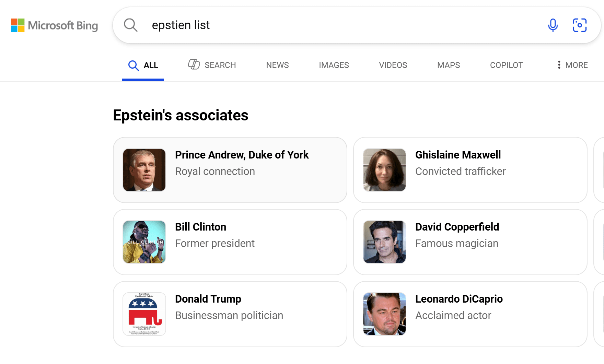This screenshot has width=604, height=364.
Task: Click the Donald Trump elephant logo thumbnail
Action: click(x=144, y=314)
